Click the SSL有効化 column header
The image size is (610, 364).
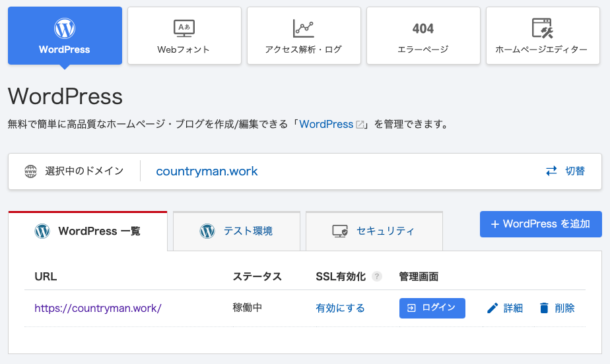[341, 276]
